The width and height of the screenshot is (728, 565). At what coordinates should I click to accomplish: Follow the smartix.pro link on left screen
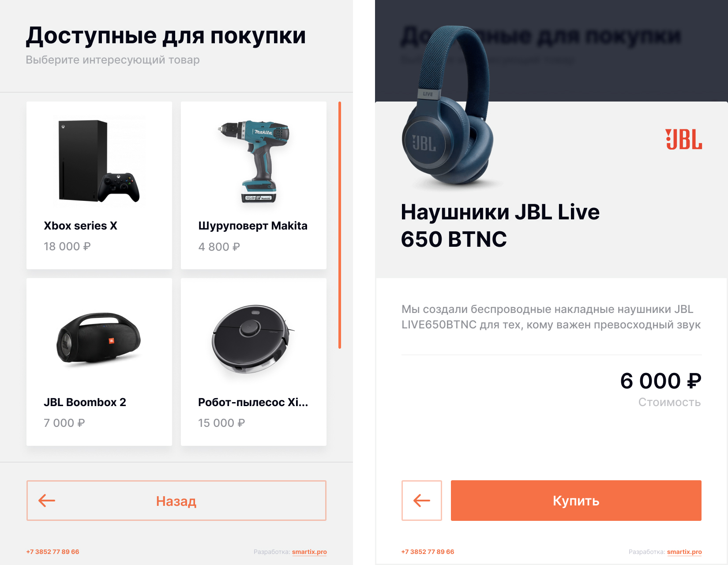point(309,552)
